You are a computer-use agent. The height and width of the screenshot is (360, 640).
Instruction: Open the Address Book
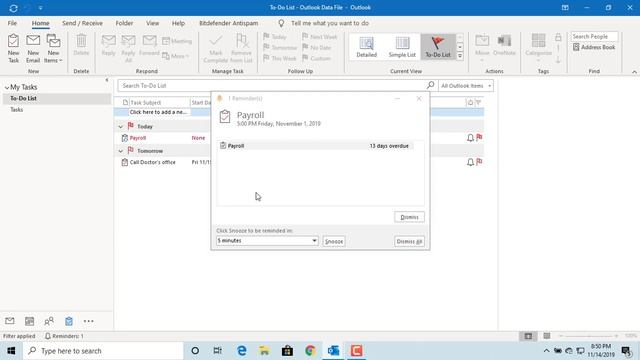click(594, 47)
